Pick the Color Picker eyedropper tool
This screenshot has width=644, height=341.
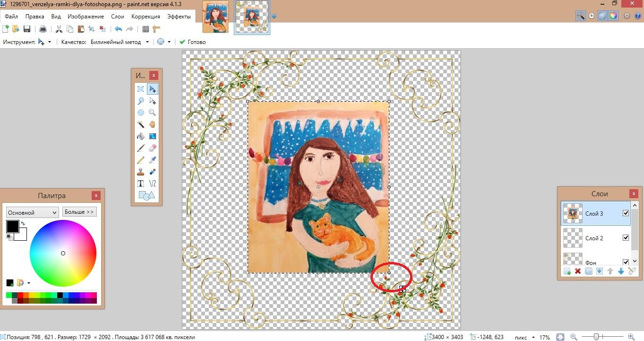(152, 160)
